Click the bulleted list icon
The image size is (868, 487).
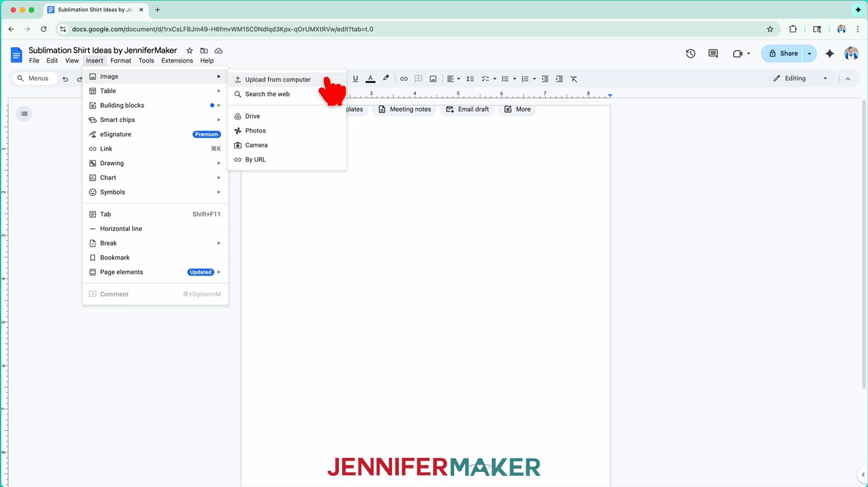click(505, 79)
